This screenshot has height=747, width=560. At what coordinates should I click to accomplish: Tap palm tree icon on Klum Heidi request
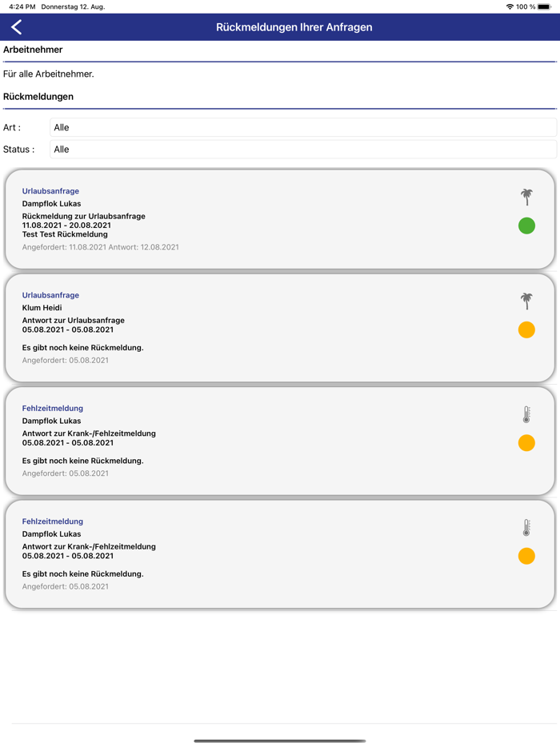526,301
